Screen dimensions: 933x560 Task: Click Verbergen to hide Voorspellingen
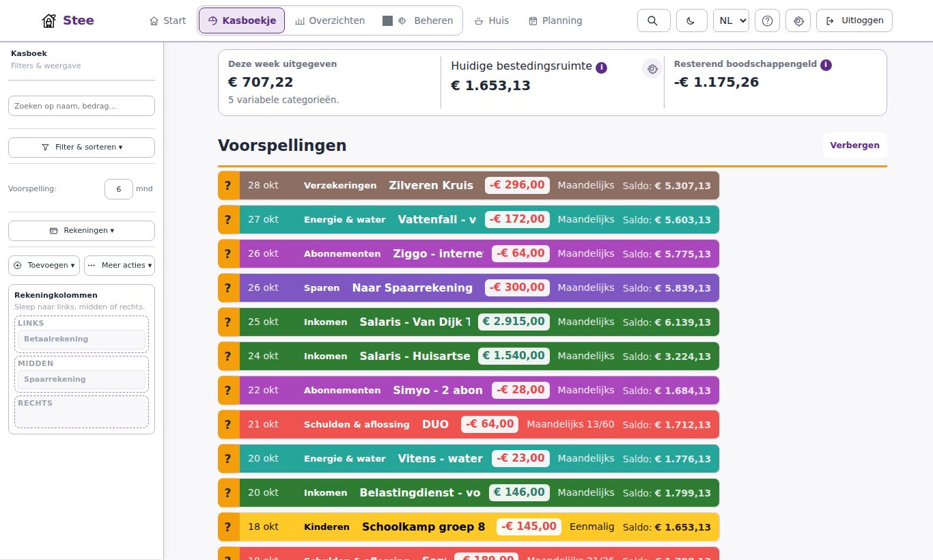(x=854, y=145)
